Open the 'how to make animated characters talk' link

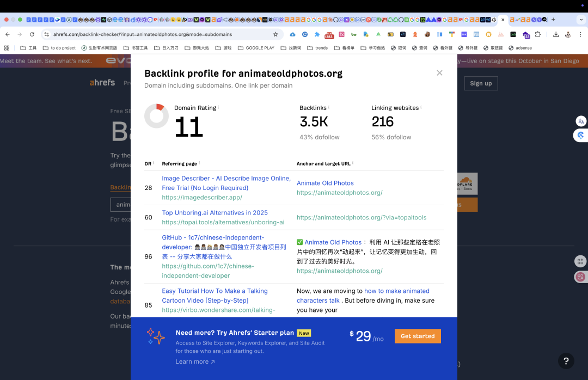coord(363,296)
